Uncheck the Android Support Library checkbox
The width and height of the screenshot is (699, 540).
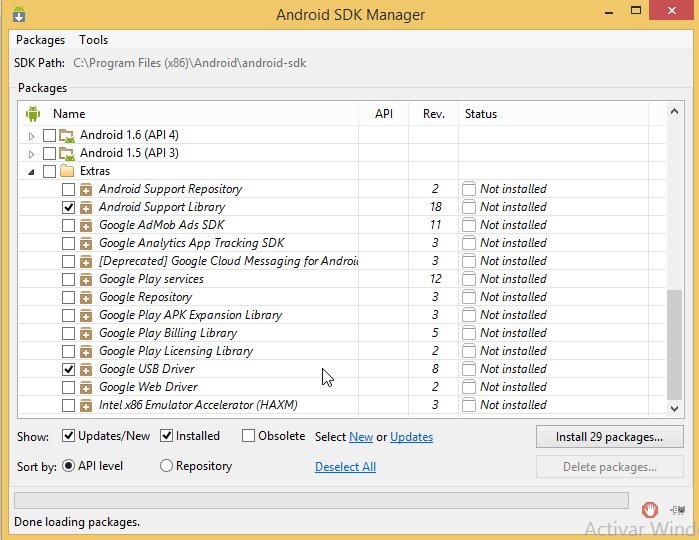[x=68, y=207]
